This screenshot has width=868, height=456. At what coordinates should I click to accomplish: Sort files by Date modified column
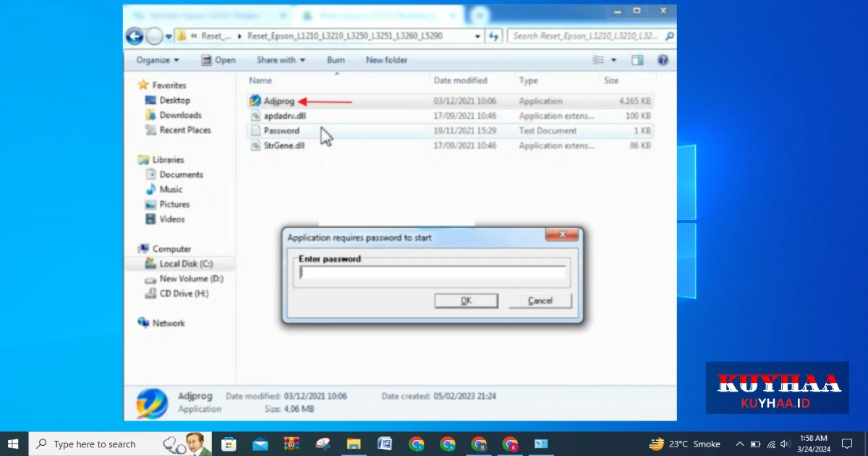tap(461, 80)
